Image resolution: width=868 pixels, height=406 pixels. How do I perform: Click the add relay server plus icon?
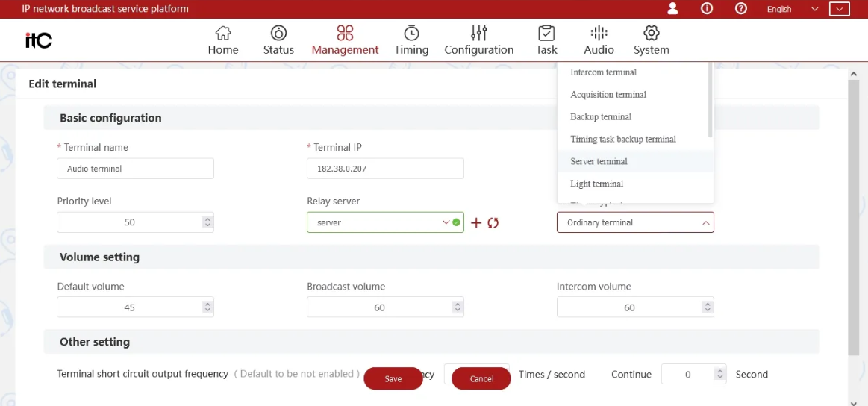[476, 223]
